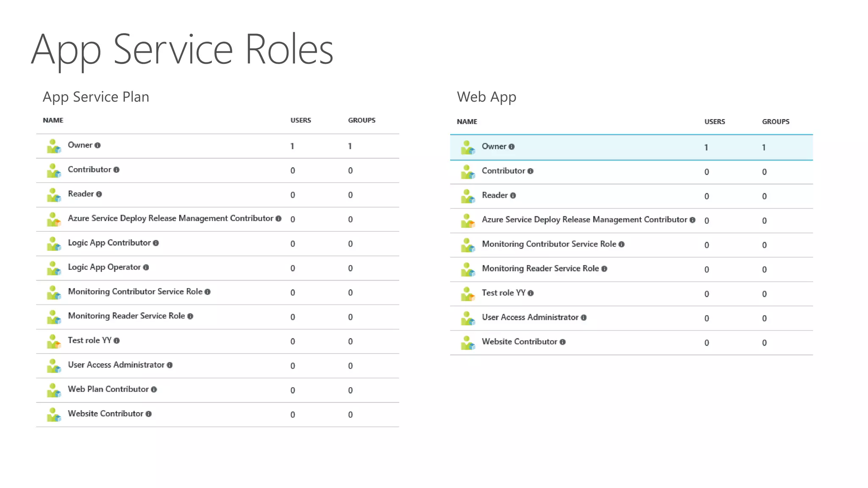
Task: Sort App Service Plan list by USERS header
Action: pos(300,120)
